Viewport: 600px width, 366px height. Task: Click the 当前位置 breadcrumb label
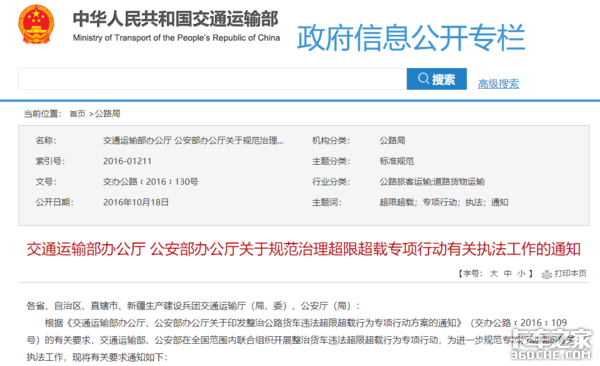pos(42,114)
